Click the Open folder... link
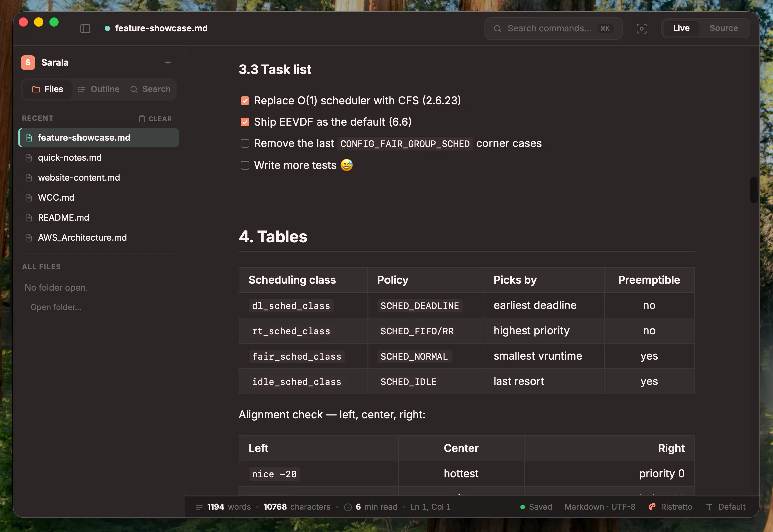Image resolution: width=773 pixels, height=532 pixels. point(56,307)
